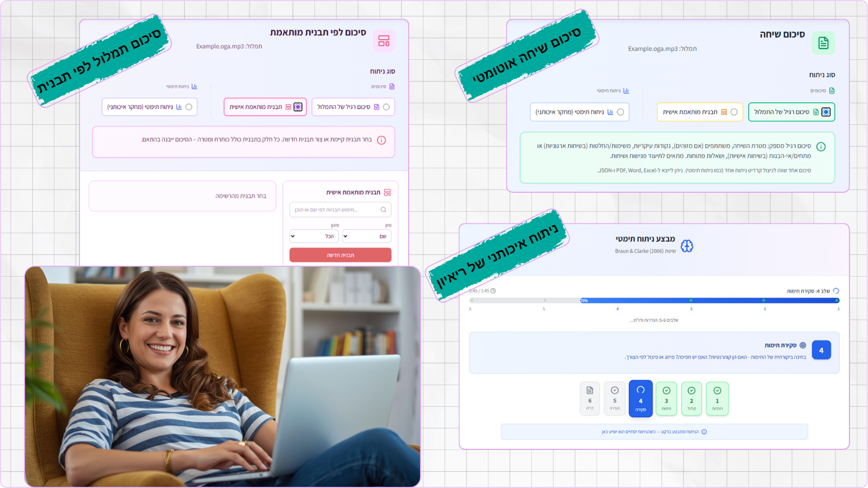
Task: Click the info icon in the green summary notice
Action: pyautogui.click(x=821, y=147)
